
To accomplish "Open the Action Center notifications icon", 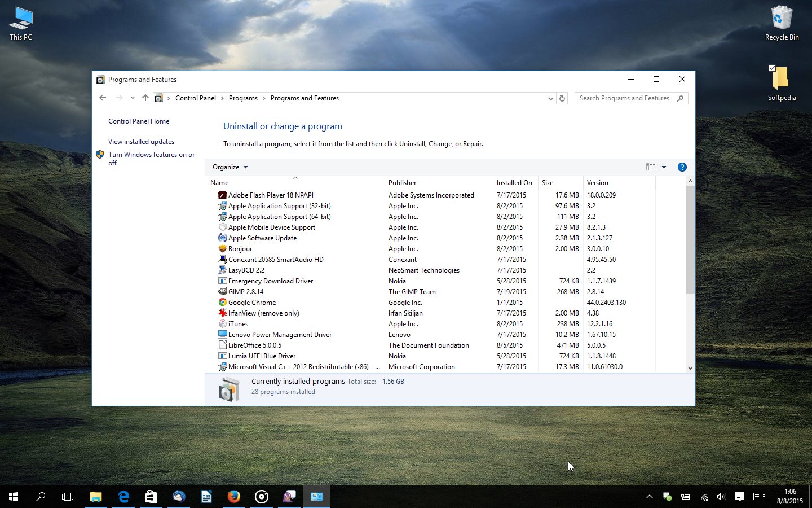I will point(739,497).
